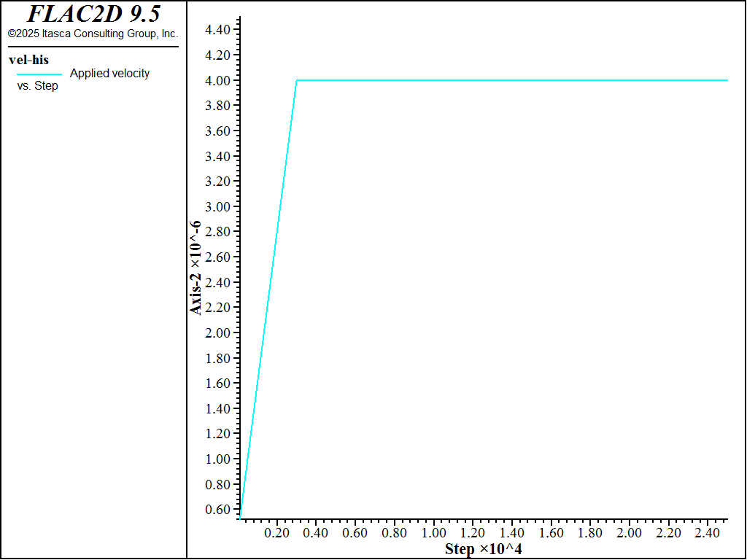
Task: Click the 0.60 y-axis tick label
Action: pos(217,510)
